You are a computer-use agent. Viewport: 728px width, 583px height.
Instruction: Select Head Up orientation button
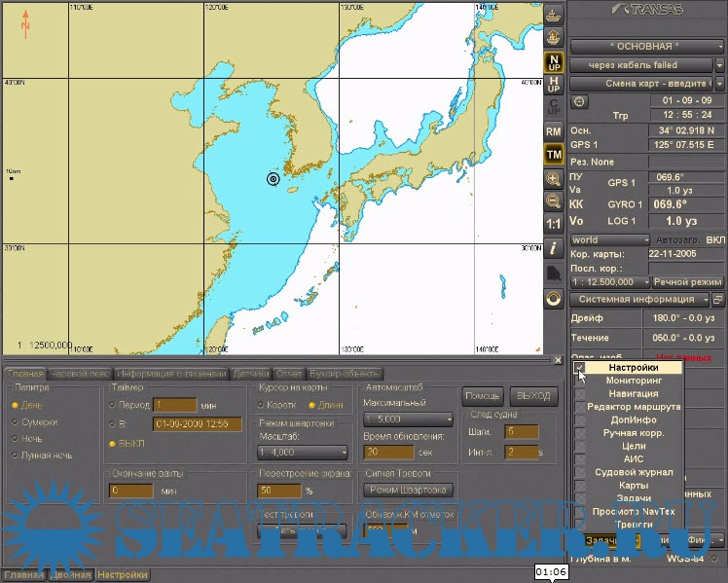554,84
